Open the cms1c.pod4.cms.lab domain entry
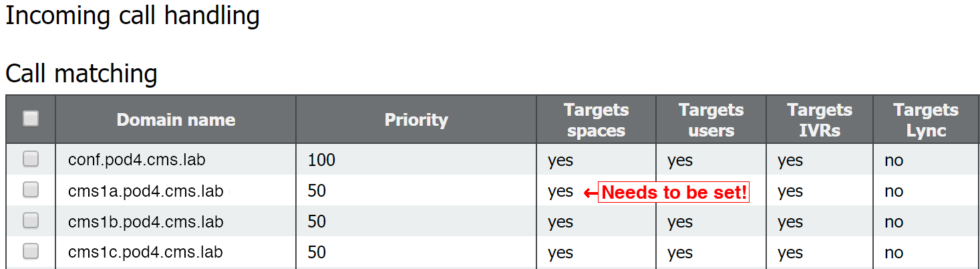 (x=145, y=252)
